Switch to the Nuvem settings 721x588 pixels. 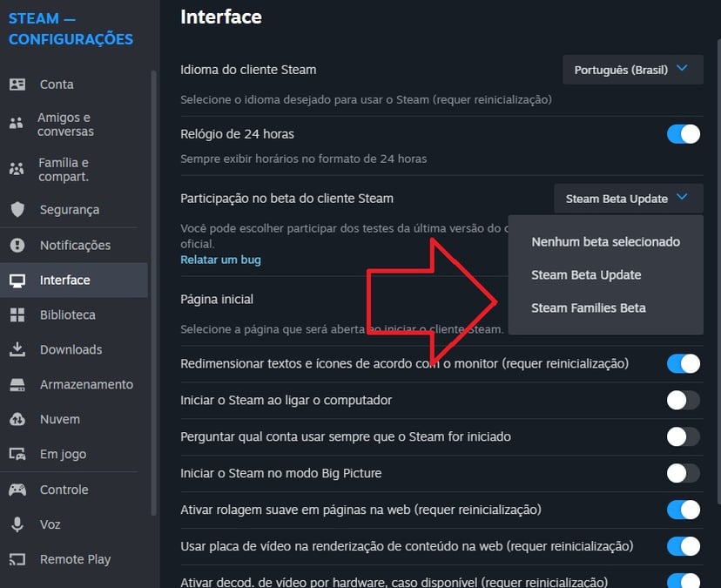[x=73, y=419]
